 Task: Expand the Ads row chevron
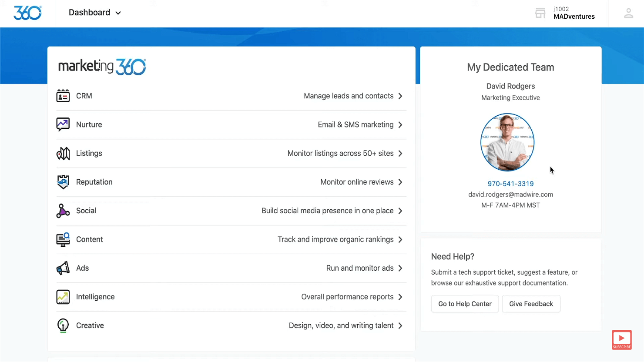pos(400,268)
